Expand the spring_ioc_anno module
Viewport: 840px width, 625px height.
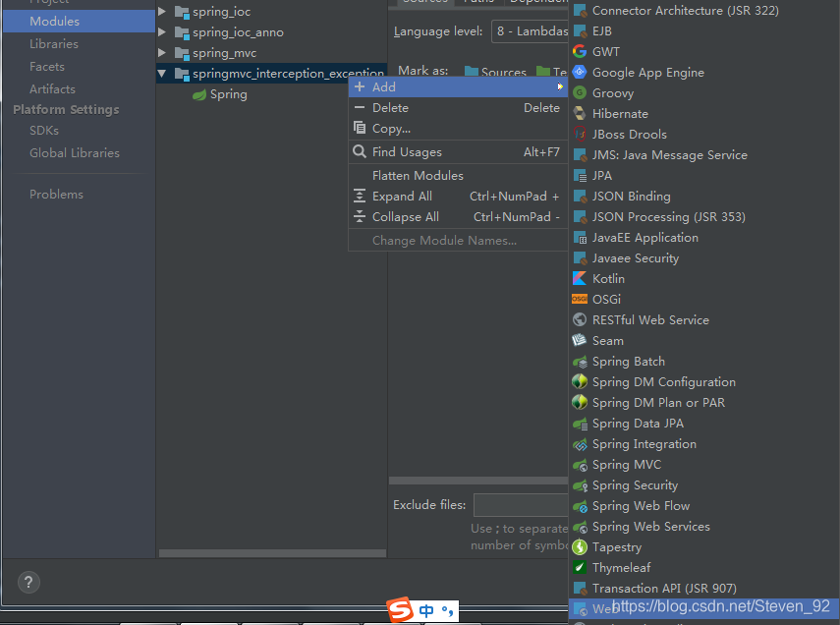click(x=162, y=32)
